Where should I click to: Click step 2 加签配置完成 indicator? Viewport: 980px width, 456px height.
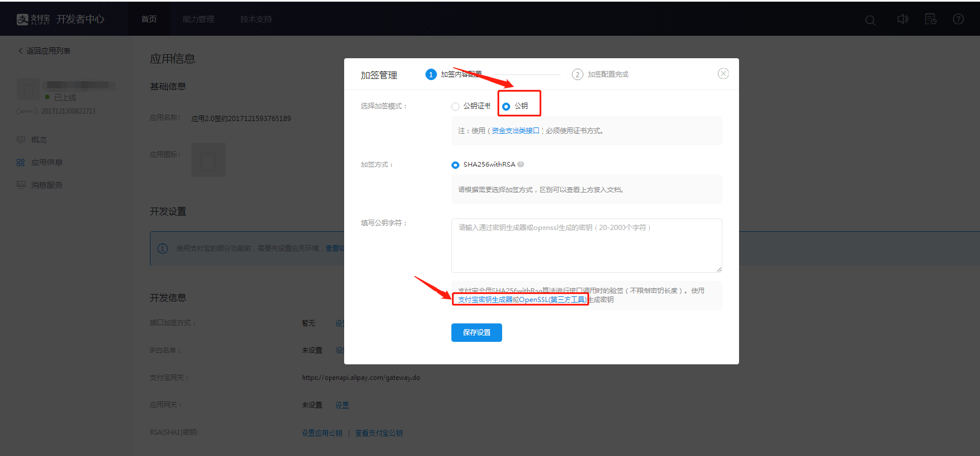click(600, 74)
